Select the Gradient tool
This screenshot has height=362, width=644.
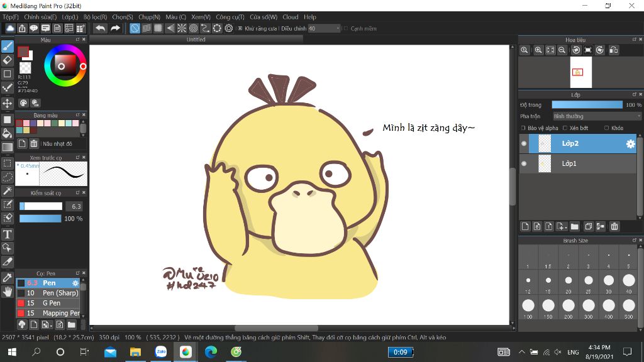click(8, 147)
